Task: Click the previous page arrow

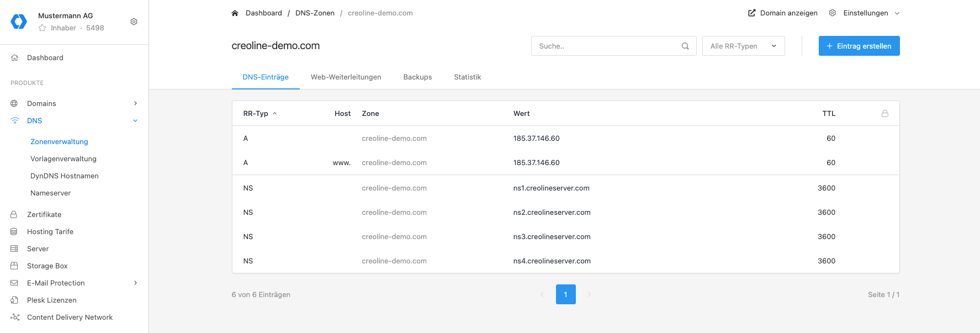Action: pos(542,294)
